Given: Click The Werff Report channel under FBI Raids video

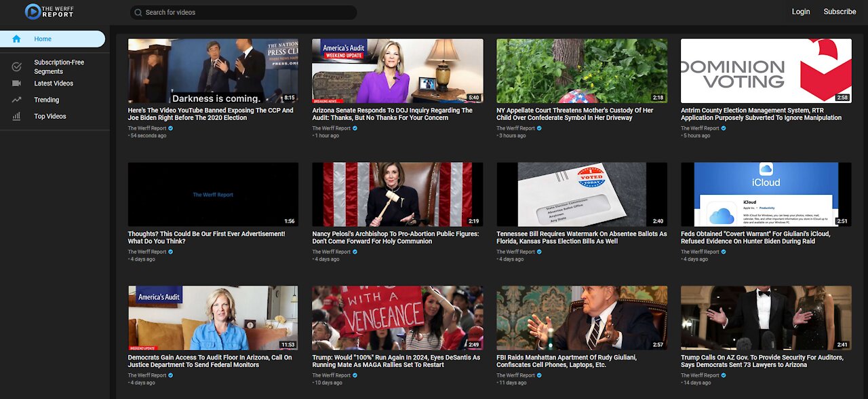Looking at the screenshot, I should [x=515, y=375].
